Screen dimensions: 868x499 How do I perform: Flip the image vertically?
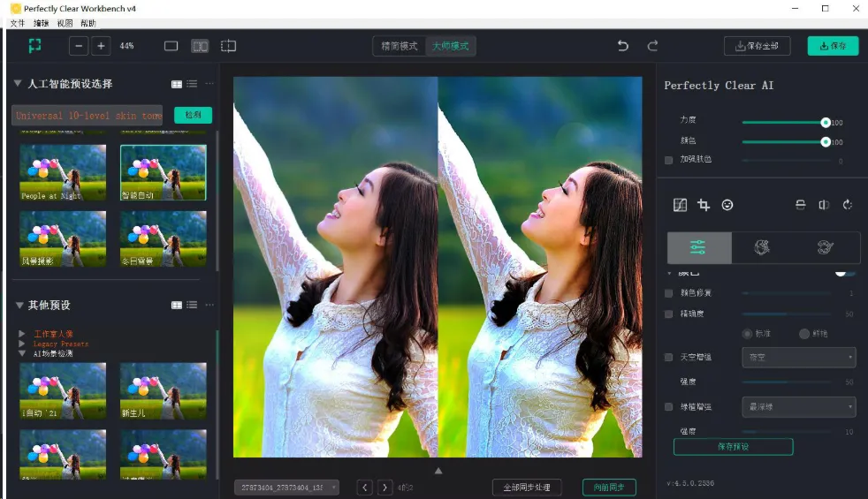801,205
